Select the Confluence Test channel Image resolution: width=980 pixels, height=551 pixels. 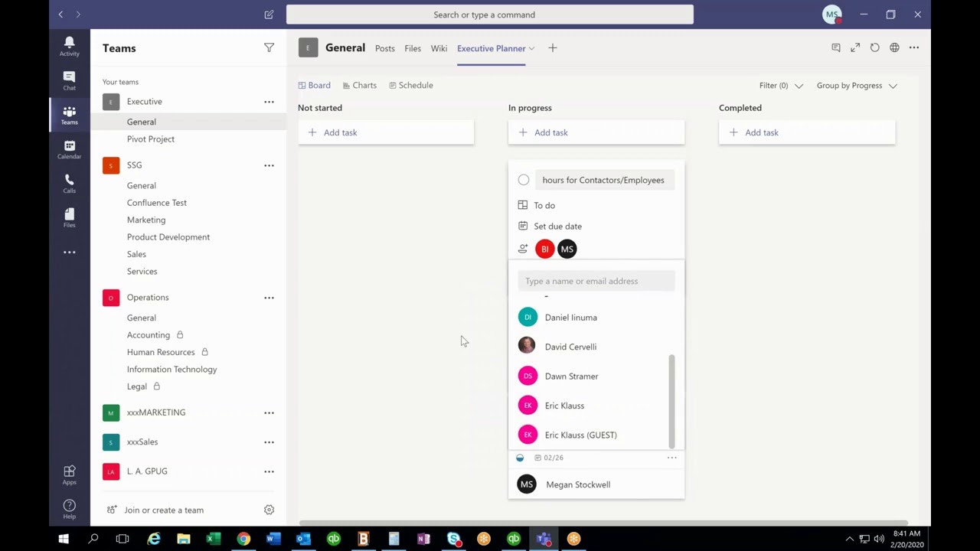[x=157, y=203]
